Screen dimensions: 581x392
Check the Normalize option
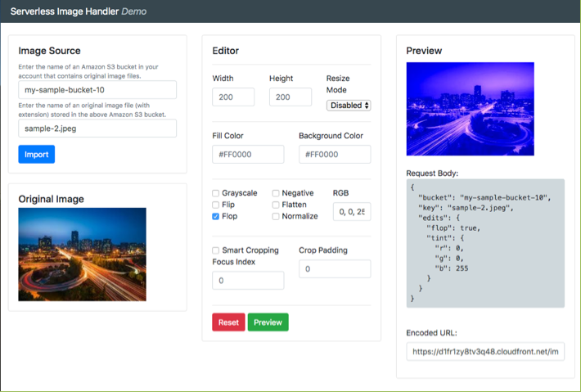click(276, 217)
